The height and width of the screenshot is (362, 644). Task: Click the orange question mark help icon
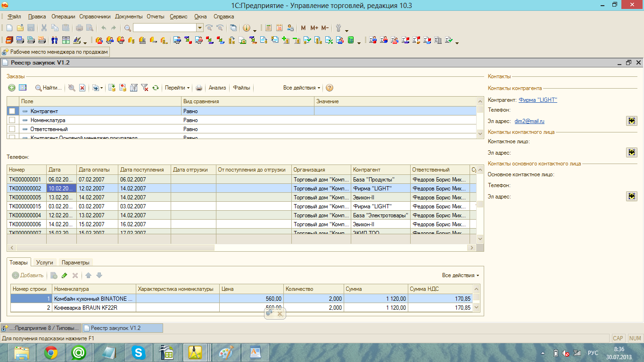click(330, 88)
